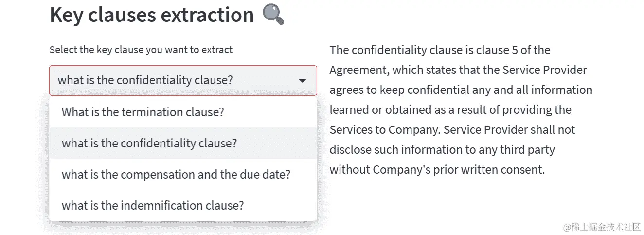This screenshot has width=644, height=235.
Task: Click the "Select the key clause you want to extract" label
Action: 141,50
